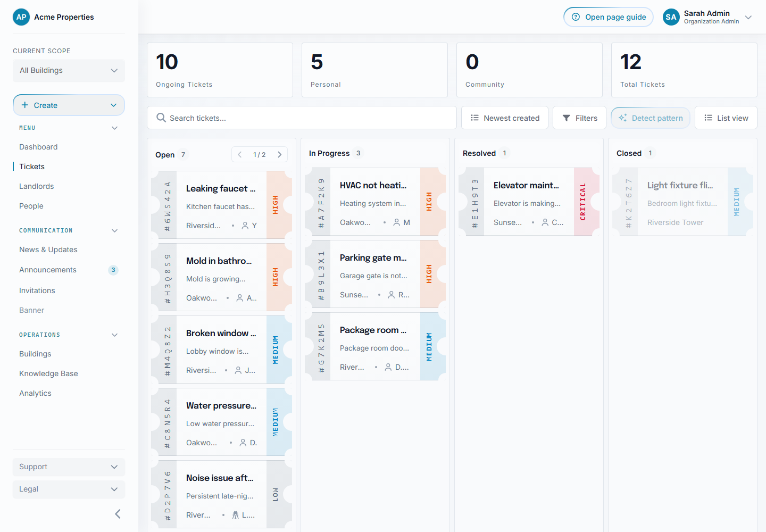Click the search magnifier icon
The width and height of the screenshot is (766, 532).
point(161,118)
